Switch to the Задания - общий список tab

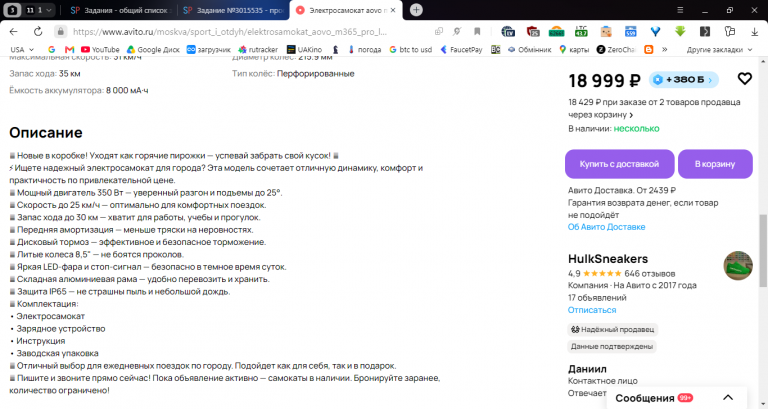(120, 10)
